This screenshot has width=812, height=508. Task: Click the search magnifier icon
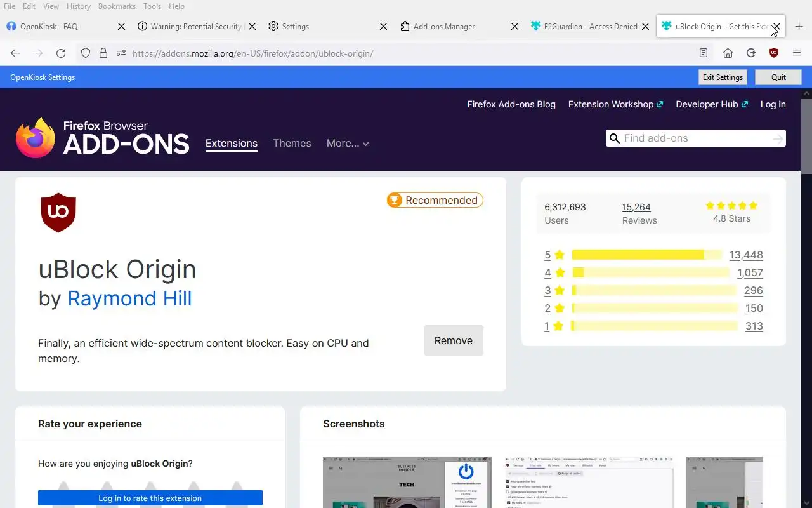(x=614, y=138)
